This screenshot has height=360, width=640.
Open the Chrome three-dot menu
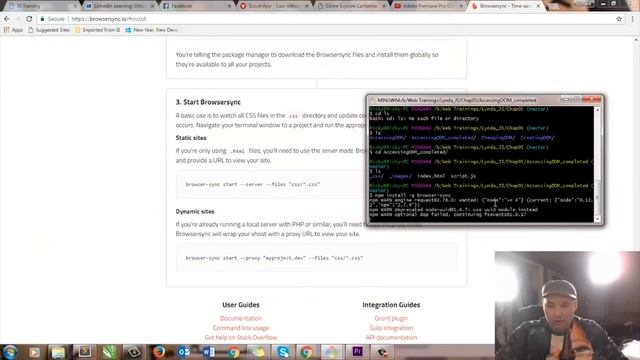(x=633, y=19)
